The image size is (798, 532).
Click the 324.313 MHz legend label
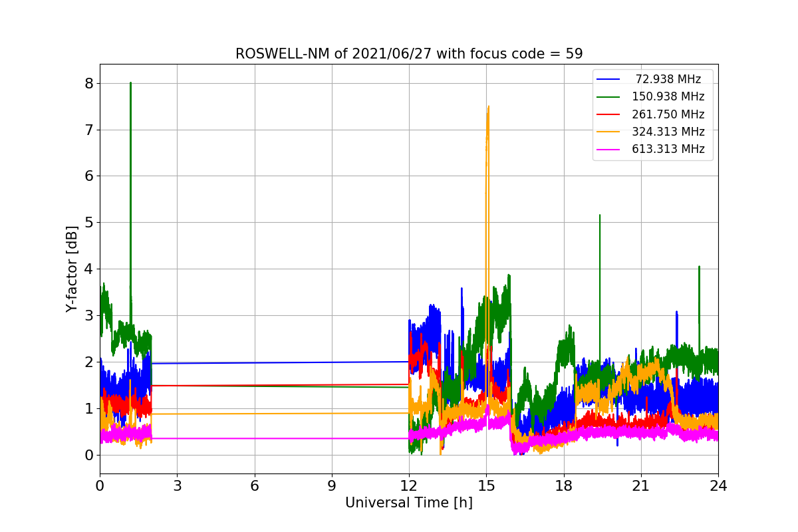coord(668,132)
